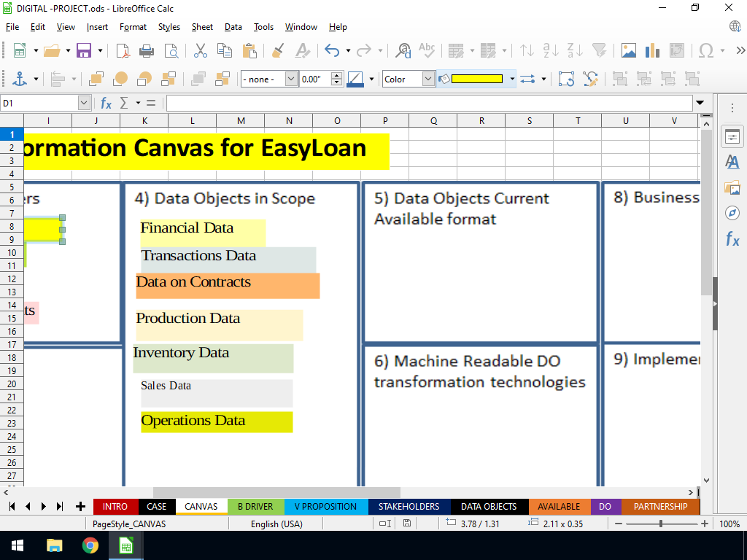The image size is (747, 560).
Task: Open the sidebar Gallery panel
Action: pos(732,187)
